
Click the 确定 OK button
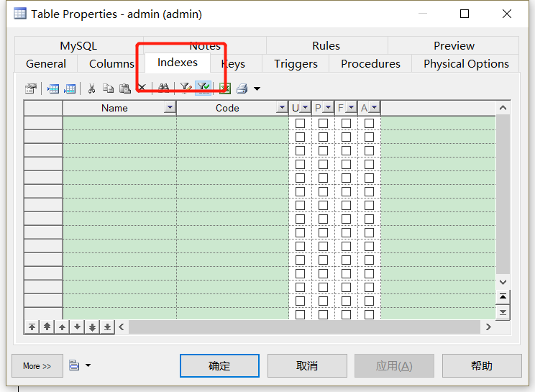(x=219, y=365)
